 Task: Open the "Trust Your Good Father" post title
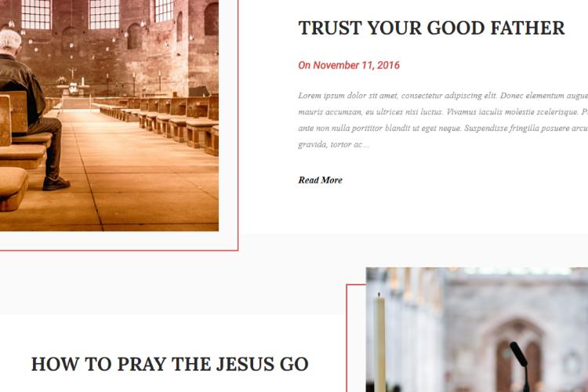431,28
